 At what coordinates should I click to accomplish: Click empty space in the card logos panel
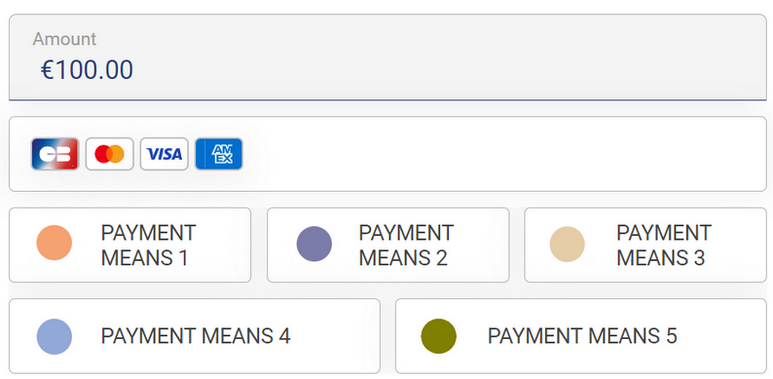tap(503, 154)
